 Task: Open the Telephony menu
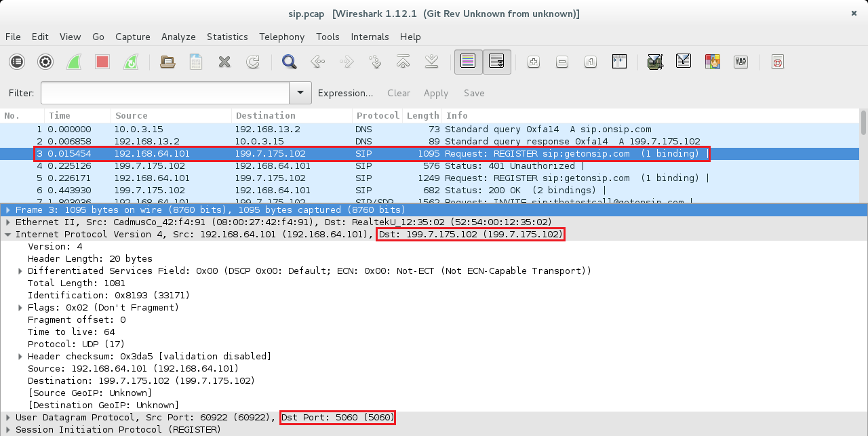pos(282,37)
